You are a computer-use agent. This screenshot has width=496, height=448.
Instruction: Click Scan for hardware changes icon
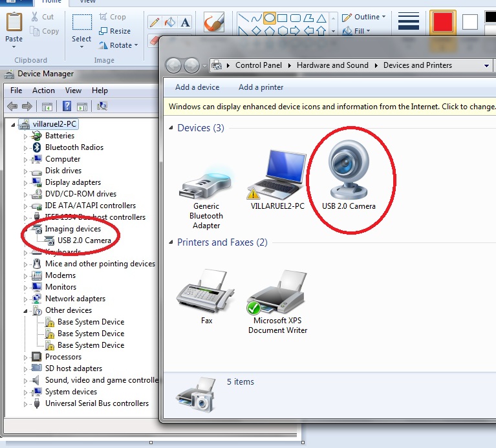click(102, 106)
